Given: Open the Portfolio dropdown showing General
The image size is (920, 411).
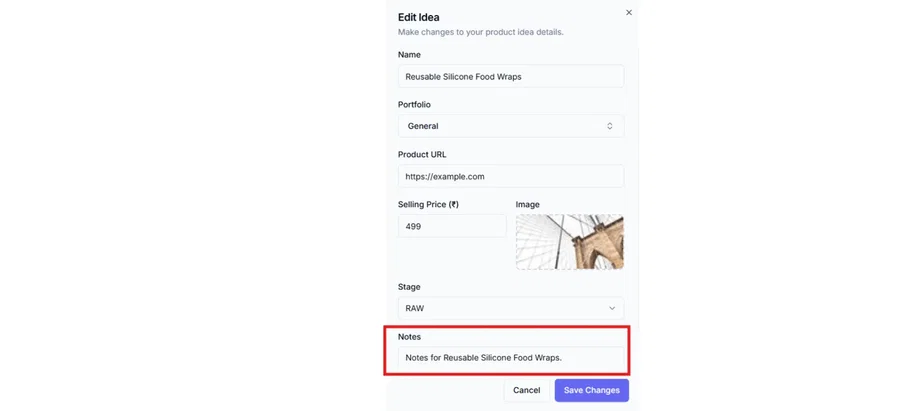Looking at the screenshot, I should point(510,126).
